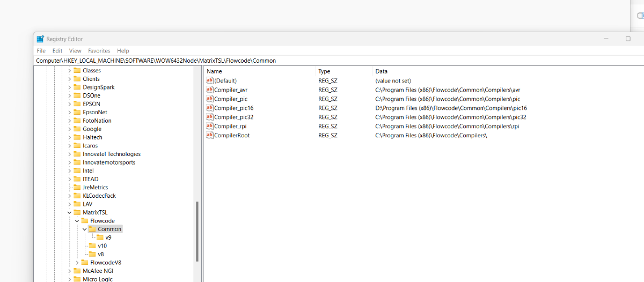Click the key tree vertical scrollbar thumb
The width and height of the screenshot is (644, 282).
(197, 231)
